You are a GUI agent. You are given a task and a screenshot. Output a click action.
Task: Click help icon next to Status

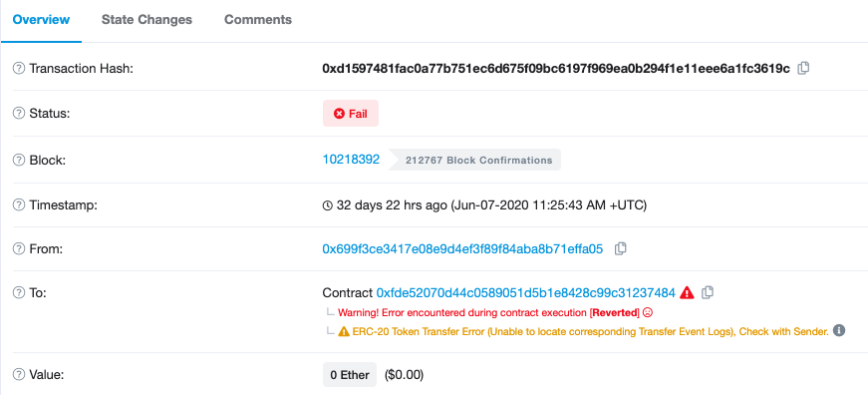click(x=19, y=113)
